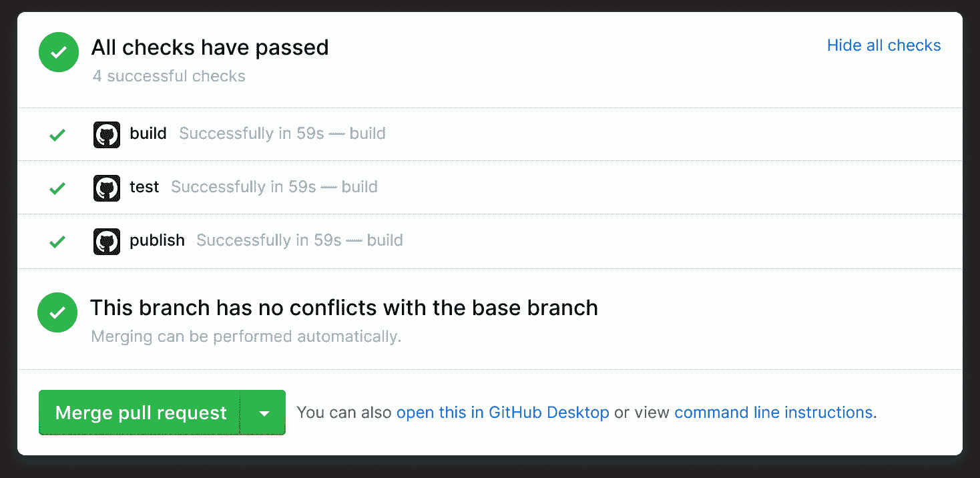Open the merge options dropdown arrow
Image resolution: width=980 pixels, height=478 pixels.
click(264, 413)
